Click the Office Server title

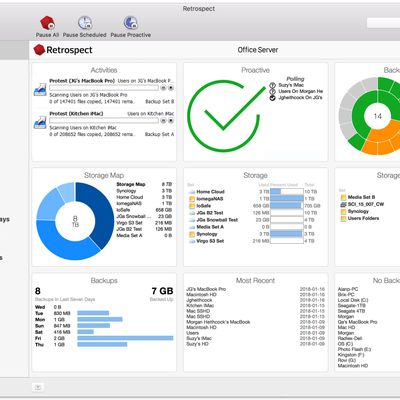point(258,50)
